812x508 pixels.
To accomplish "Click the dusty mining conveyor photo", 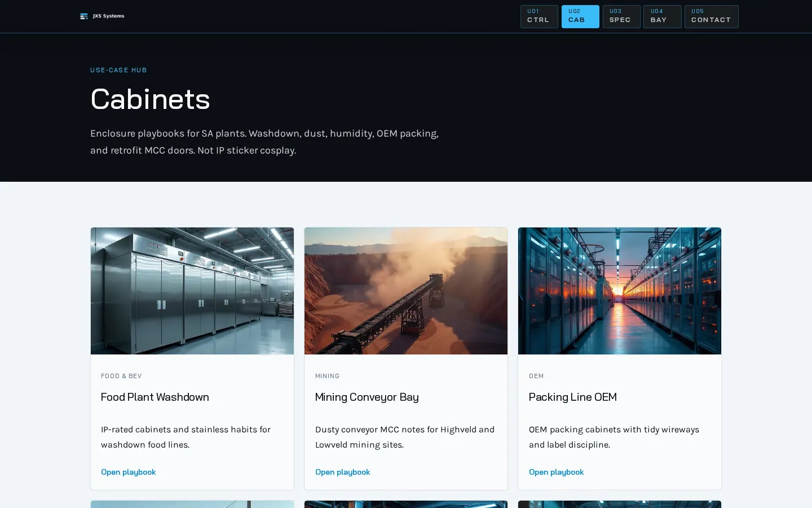I will [x=406, y=291].
